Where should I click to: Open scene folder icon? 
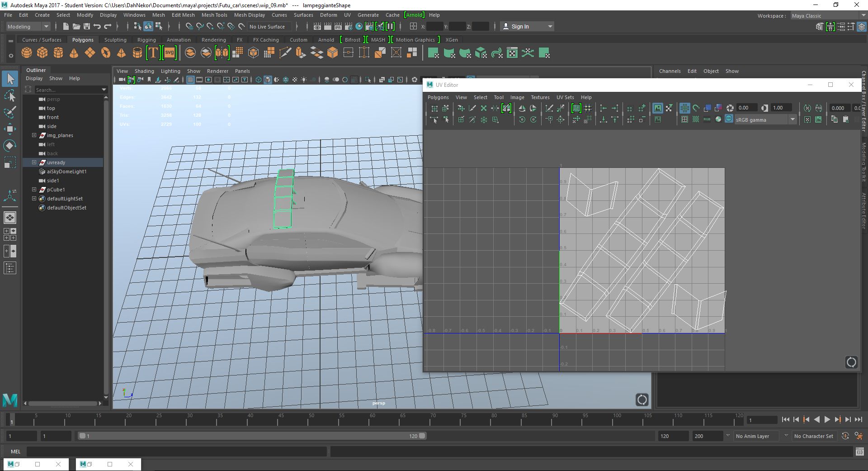coord(76,27)
